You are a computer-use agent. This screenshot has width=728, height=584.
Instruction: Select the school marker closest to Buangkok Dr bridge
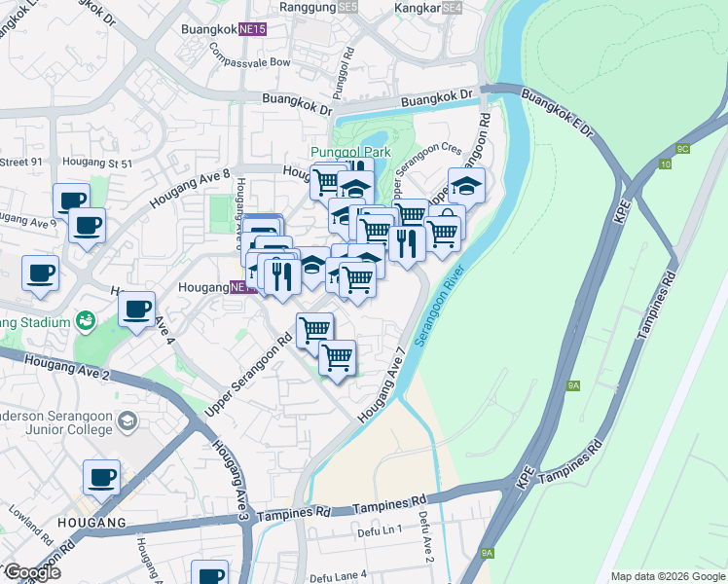(467, 187)
